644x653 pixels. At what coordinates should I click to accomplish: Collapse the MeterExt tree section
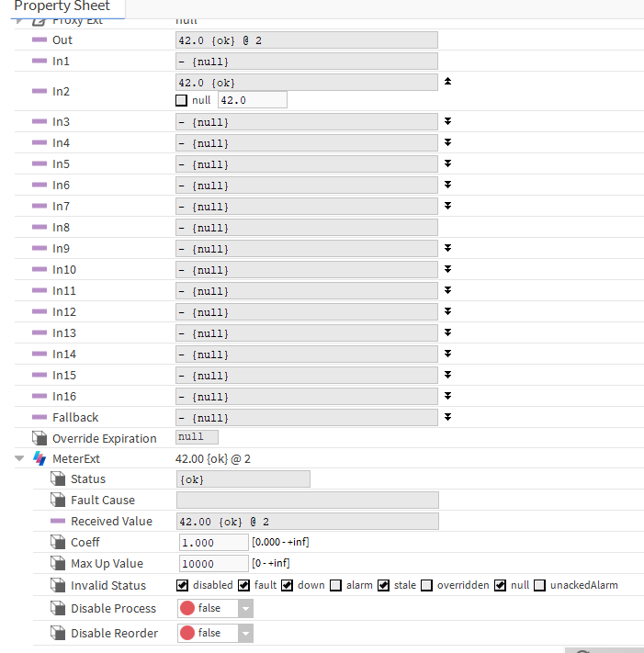(x=19, y=458)
